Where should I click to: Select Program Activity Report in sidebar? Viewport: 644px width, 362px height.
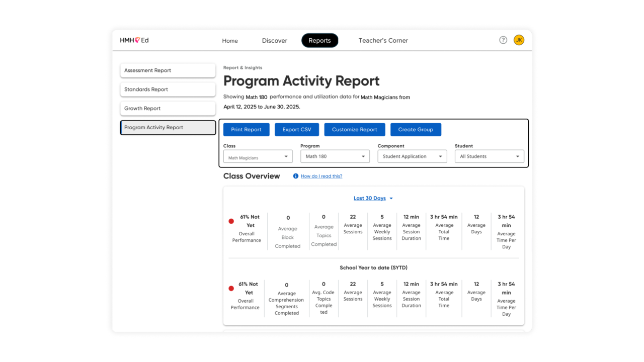point(168,128)
